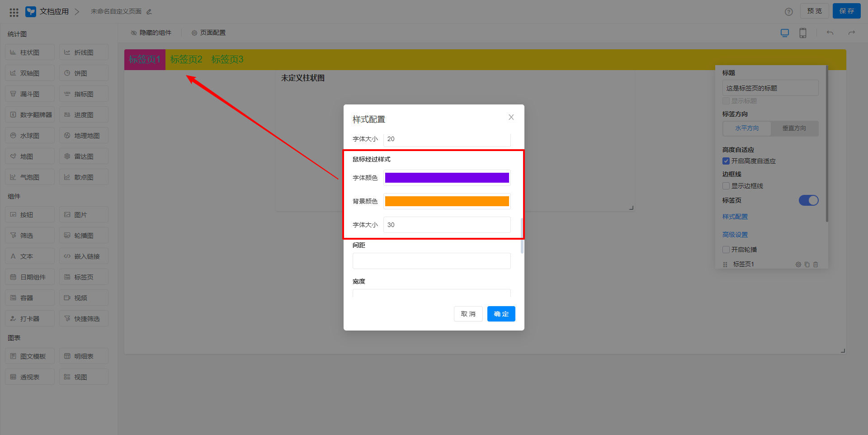Click the 取消 button in dialog
The width and height of the screenshot is (868, 435).
[468, 314]
